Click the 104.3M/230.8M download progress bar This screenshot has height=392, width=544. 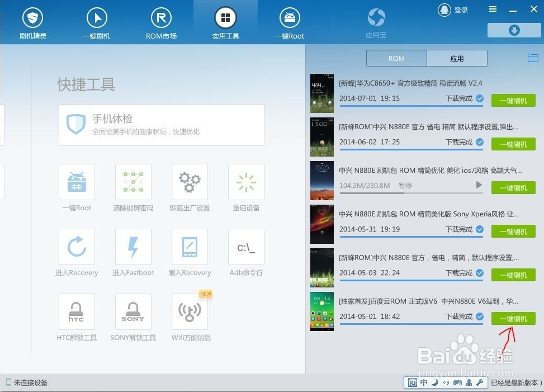click(x=411, y=193)
